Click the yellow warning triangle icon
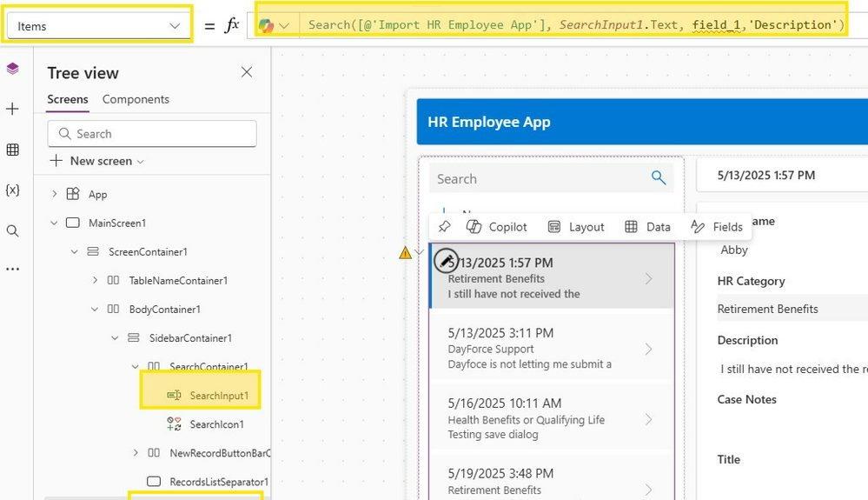This screenshot has height=500, width=868. 405,253
